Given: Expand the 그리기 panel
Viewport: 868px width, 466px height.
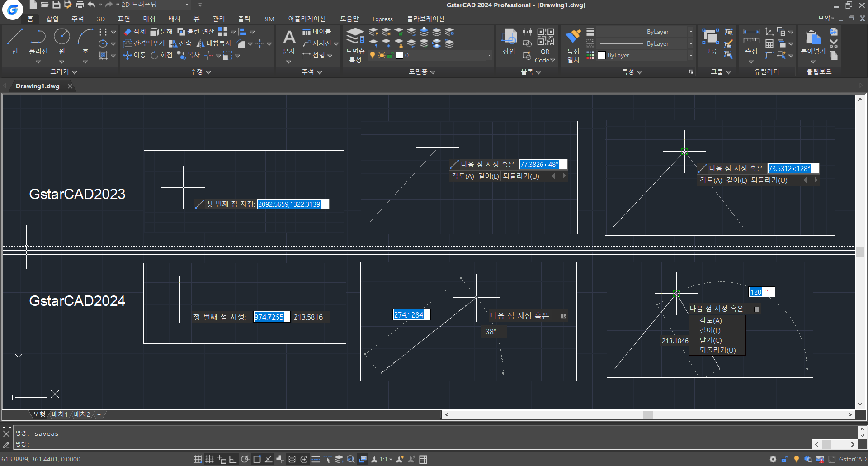Looking at the screenshot, I should click(63, 71).
